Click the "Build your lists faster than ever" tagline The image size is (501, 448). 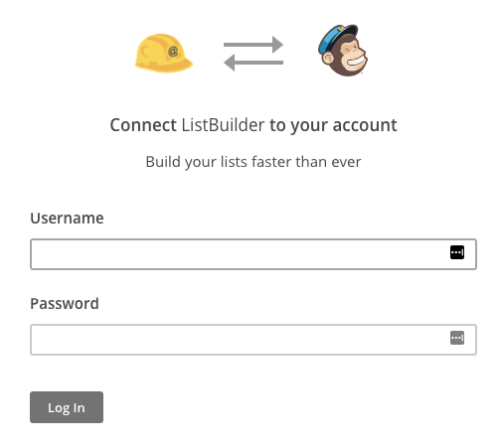coord(253,162)
